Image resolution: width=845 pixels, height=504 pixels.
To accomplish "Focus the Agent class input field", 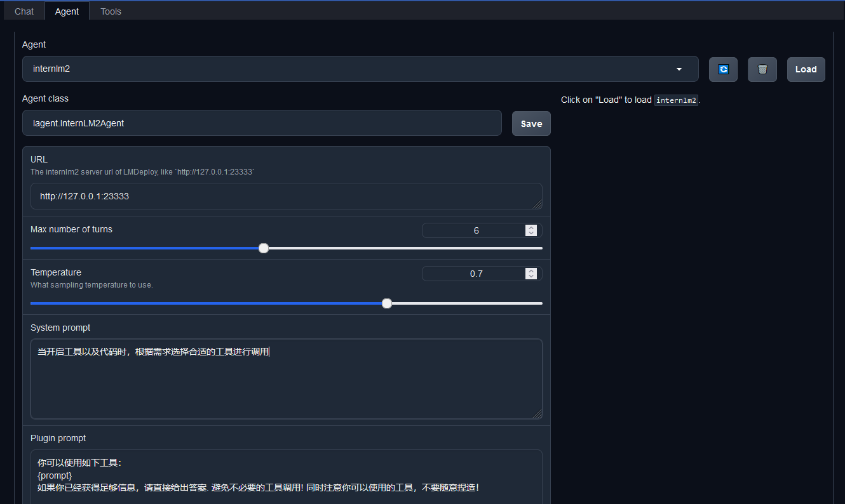I will (x=262, y=123).
